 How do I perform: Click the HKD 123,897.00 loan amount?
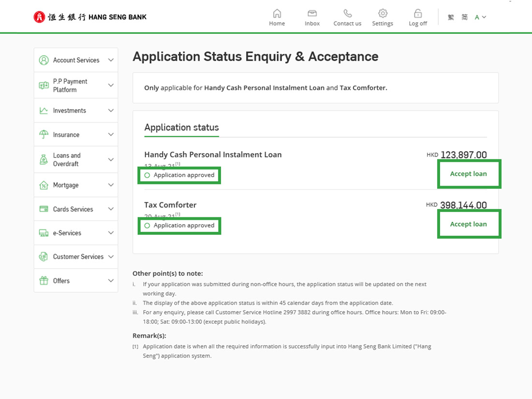(457, 155)
